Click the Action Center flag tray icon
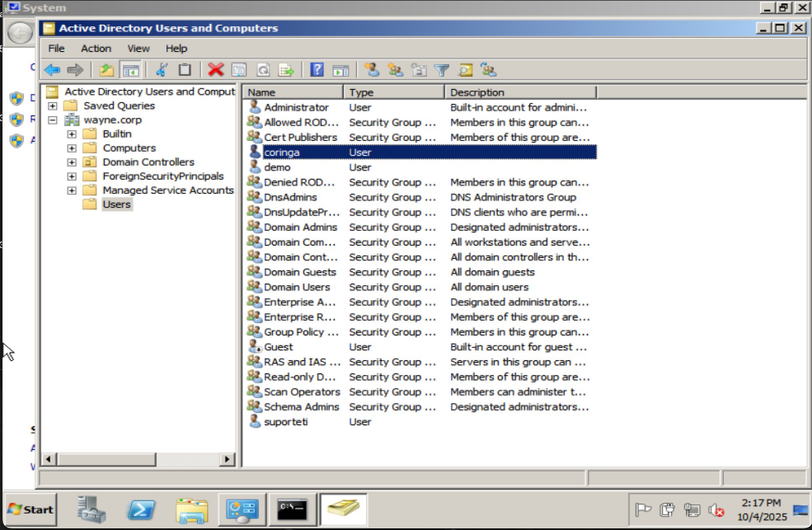812x530 pixels. tap(643, 510)
